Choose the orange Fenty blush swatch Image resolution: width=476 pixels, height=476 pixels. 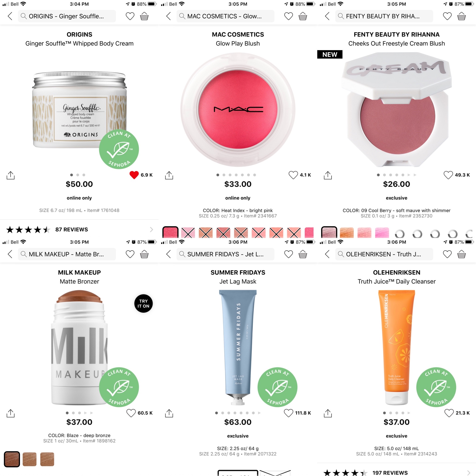[x=347, y=233]
